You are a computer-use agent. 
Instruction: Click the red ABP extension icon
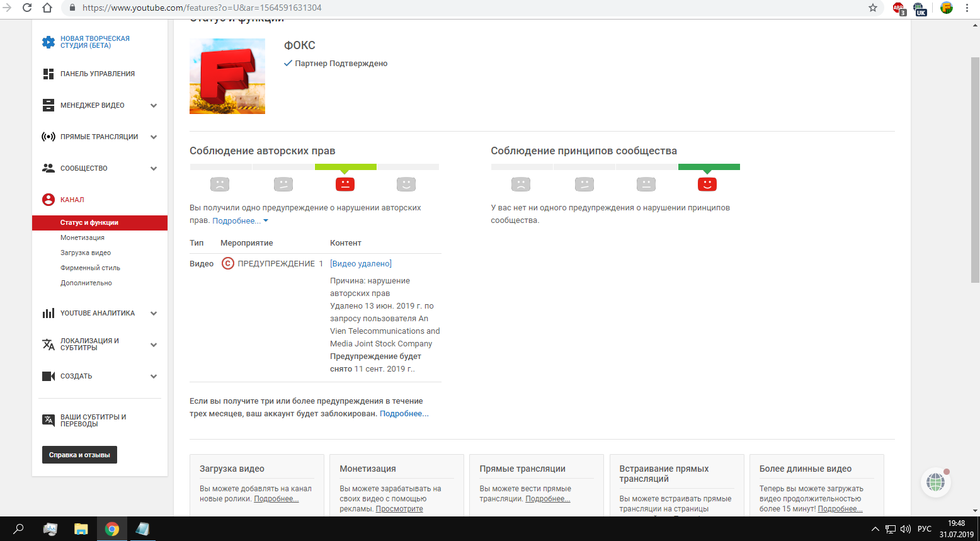(x=899, y=8)
